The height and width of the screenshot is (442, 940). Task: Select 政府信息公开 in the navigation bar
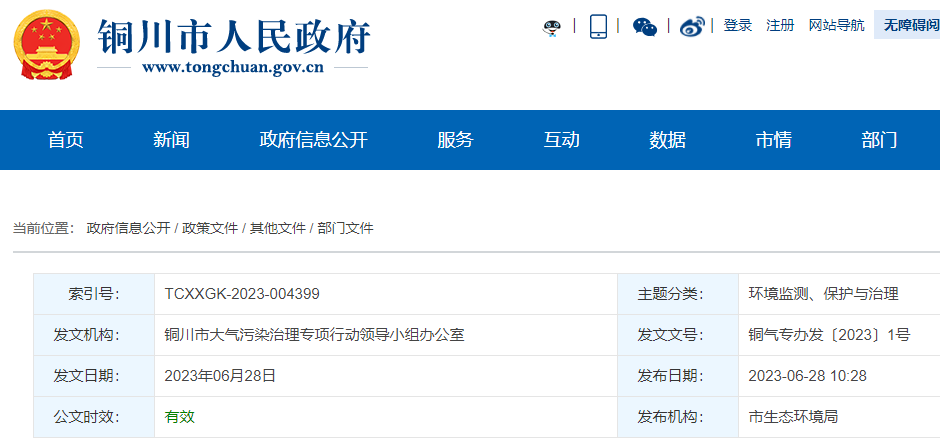pyautogui.click(x=313, y=140)
